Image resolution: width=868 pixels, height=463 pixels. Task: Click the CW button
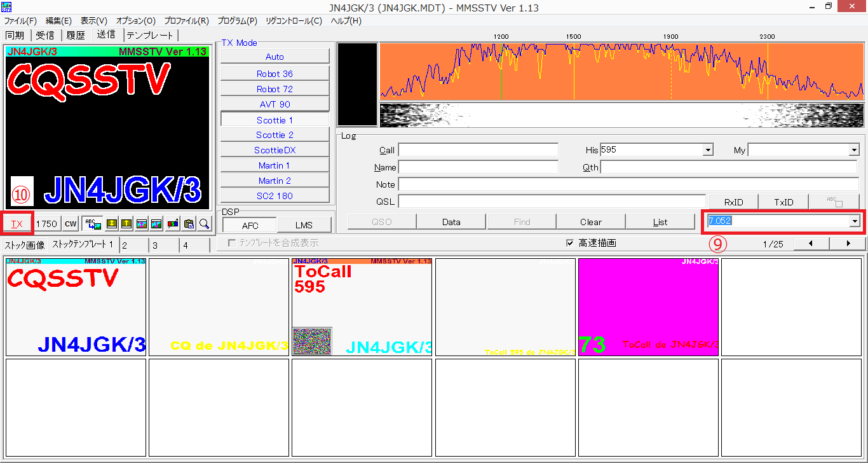pos(71,224)
